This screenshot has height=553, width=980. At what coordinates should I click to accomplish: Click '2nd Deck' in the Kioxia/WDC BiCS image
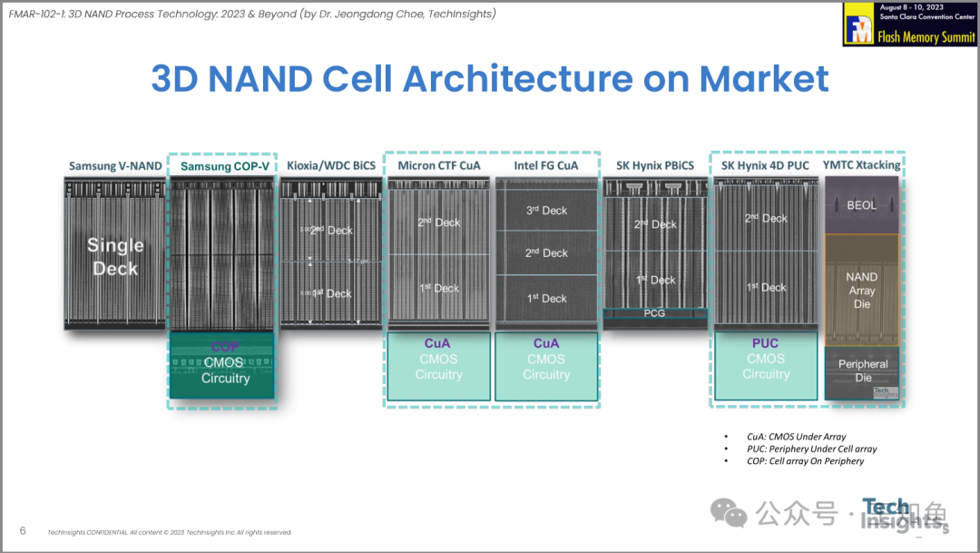coord(331,231)
